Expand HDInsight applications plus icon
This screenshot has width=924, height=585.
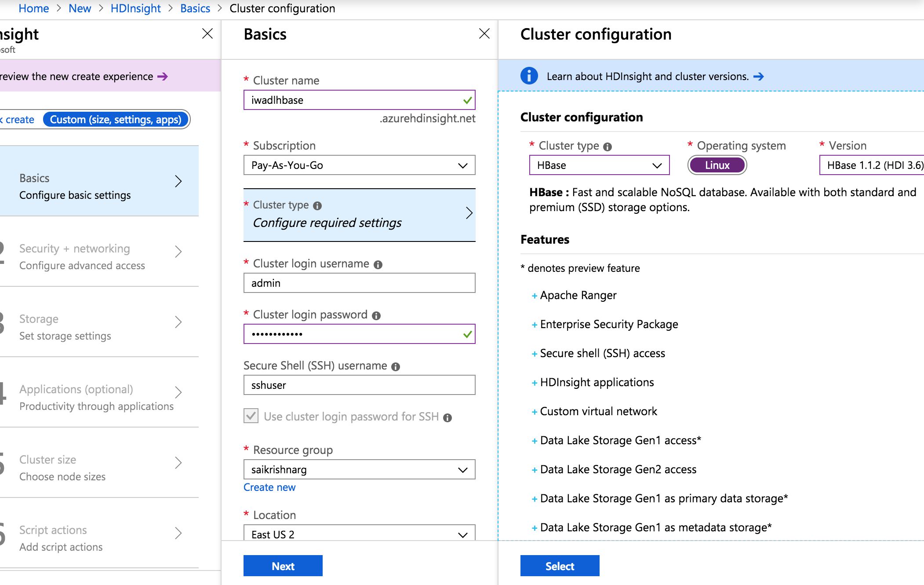point(535,383)
